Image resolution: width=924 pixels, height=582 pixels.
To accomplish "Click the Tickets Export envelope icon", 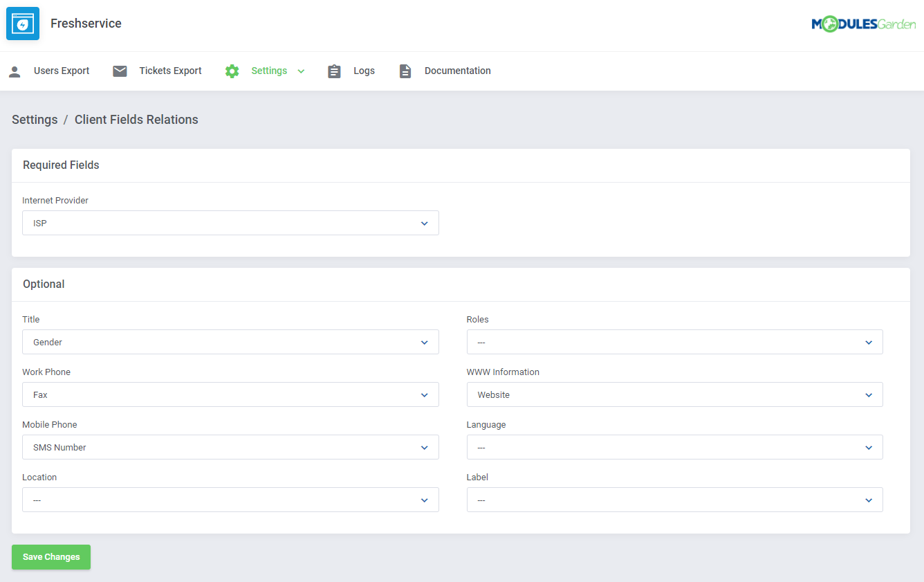I will (x=120, y=71).
